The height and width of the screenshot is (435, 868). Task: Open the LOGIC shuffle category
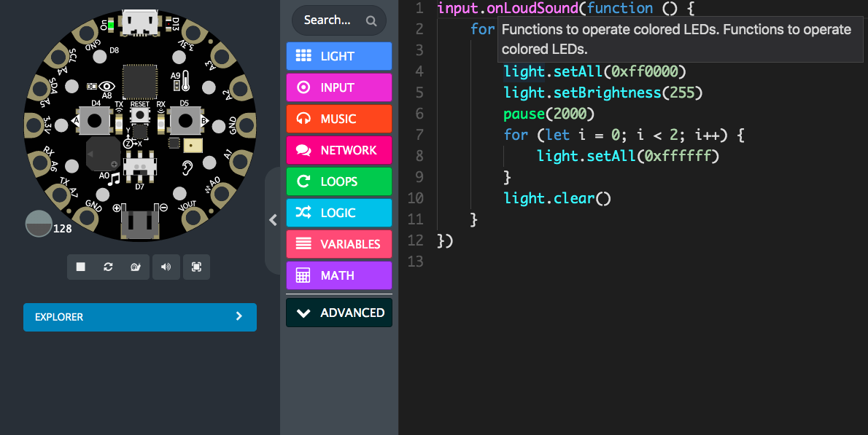point(338,213)
